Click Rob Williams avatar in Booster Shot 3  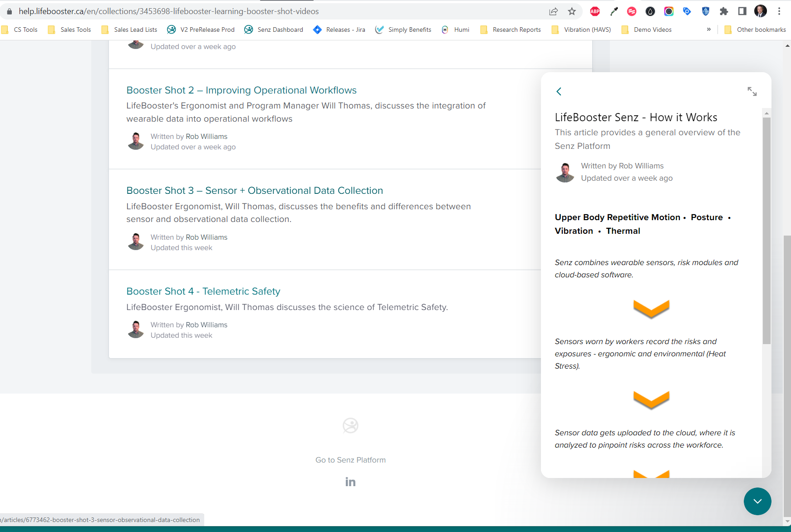[x=136, y=242]
